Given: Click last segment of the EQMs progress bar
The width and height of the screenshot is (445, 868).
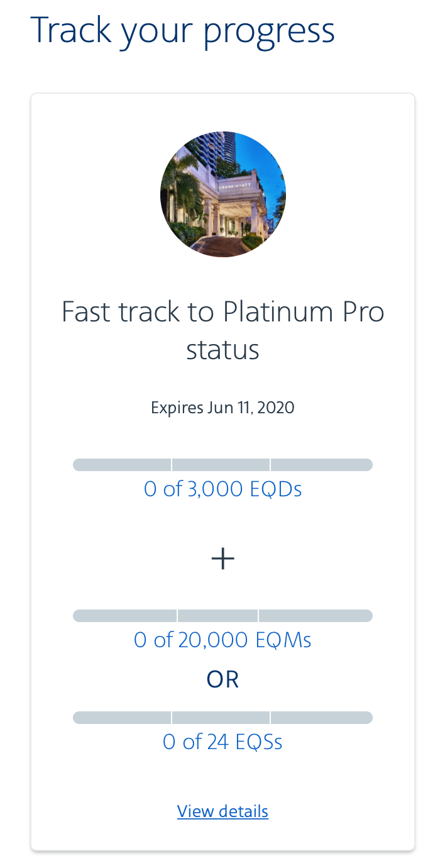Looking at the screenshot, I should coord(316,616).
